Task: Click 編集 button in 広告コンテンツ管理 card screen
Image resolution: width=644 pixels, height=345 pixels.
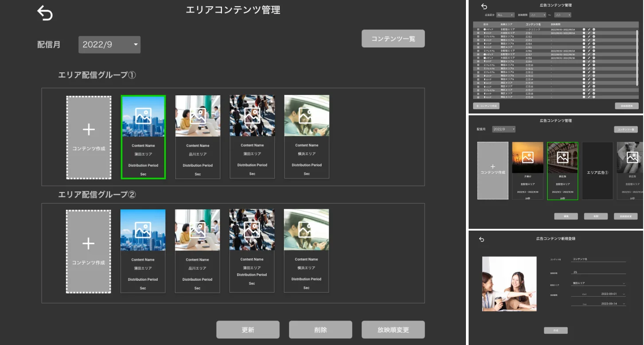Action: (x=566, y=216)
